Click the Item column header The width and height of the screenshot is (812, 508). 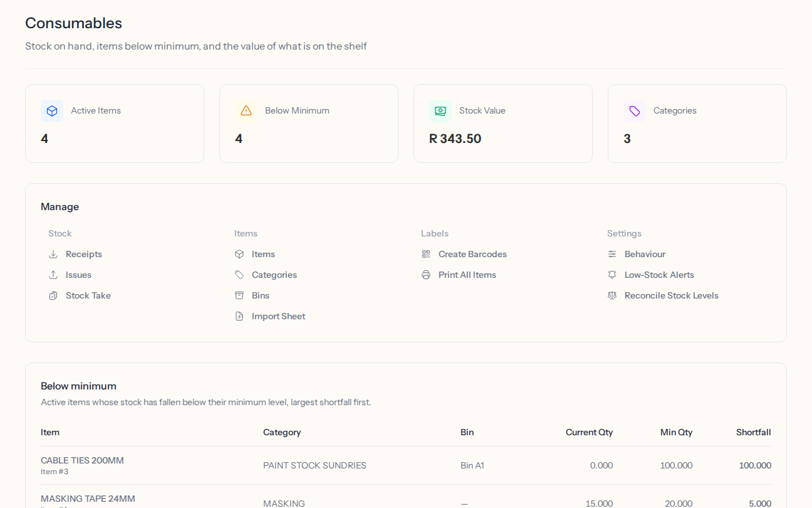pos(50,432)
